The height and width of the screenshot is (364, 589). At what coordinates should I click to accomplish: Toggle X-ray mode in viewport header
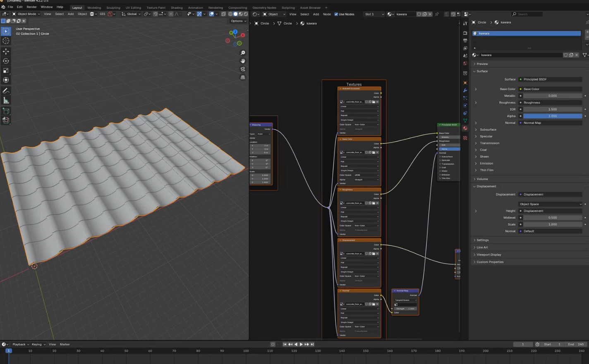click(223, 14)
